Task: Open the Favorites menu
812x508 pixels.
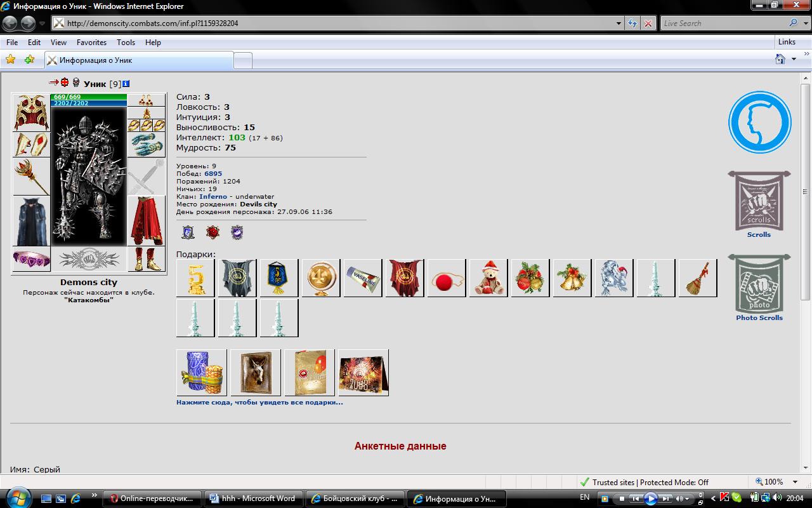Action: 91,43
